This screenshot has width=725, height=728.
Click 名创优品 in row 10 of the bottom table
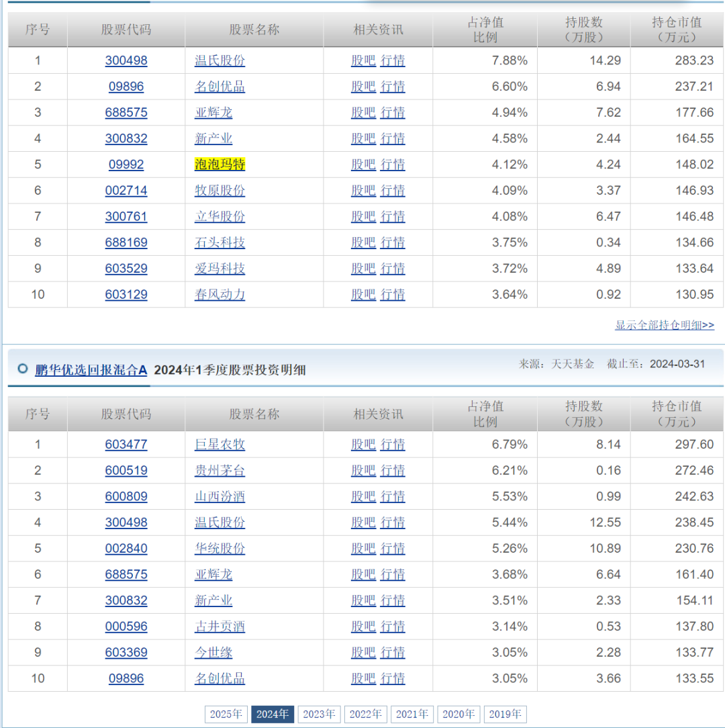(220, 678)
